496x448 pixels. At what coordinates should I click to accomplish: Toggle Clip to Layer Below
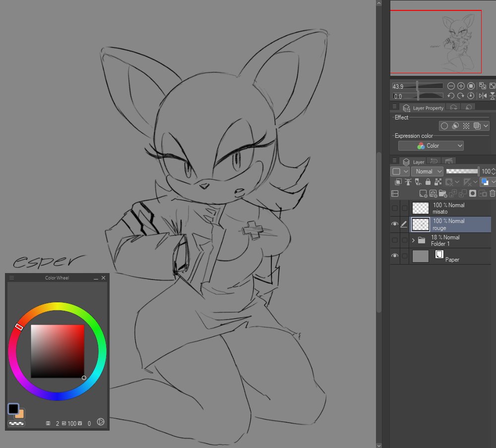pyautogui.click(x=398, y=182)
